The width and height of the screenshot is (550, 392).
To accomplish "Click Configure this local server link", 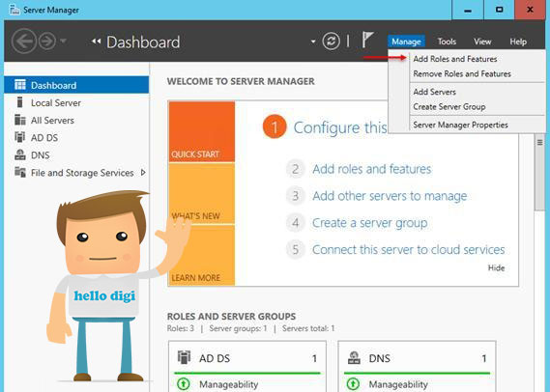I will point(340,127).
